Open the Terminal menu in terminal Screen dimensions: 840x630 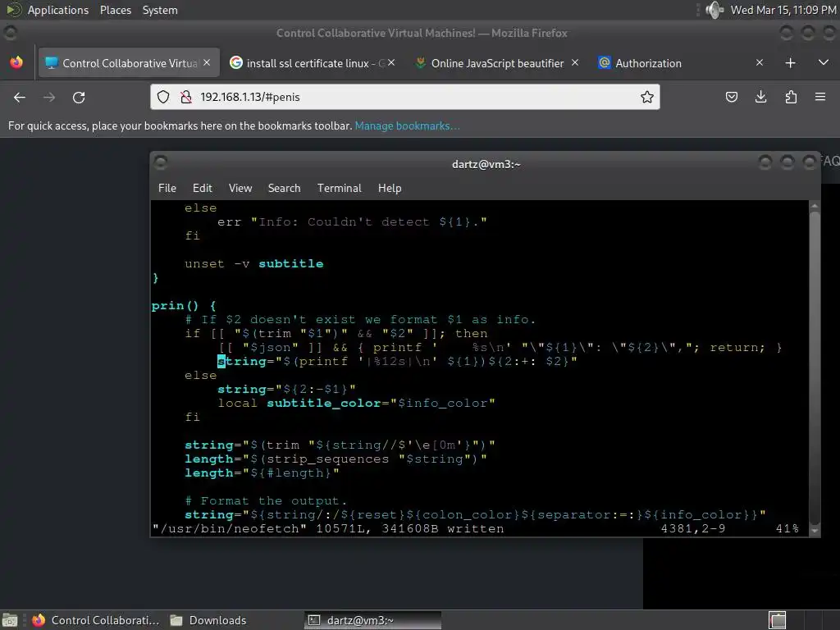339,188
